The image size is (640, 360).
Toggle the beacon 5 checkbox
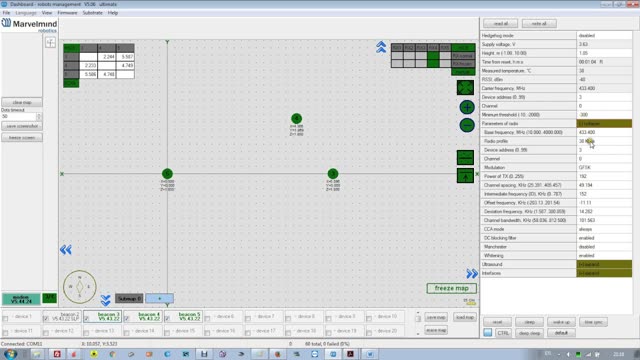pyautogui.click(x=167, y=318)
